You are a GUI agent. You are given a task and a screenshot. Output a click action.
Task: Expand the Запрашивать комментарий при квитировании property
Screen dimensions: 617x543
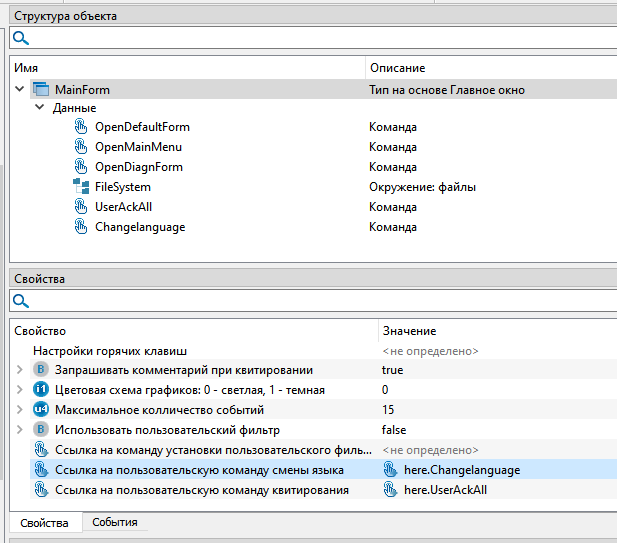click(x=19, y=370)
